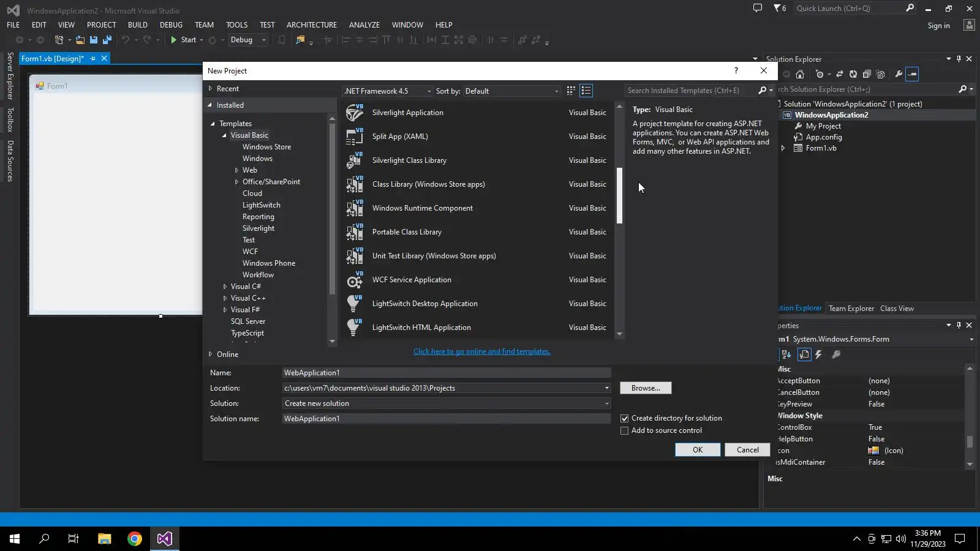Click the Silverlight Application template icon

click(x=355, y=113)
